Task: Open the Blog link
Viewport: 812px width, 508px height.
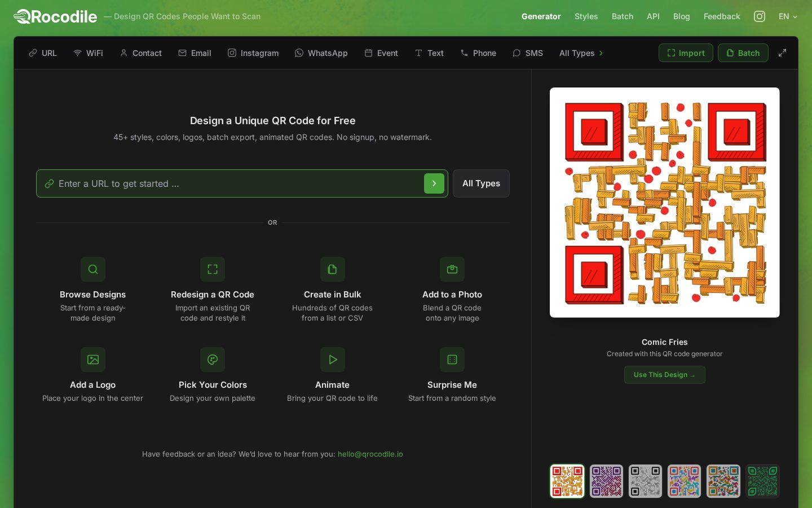Action: point(681,16)
